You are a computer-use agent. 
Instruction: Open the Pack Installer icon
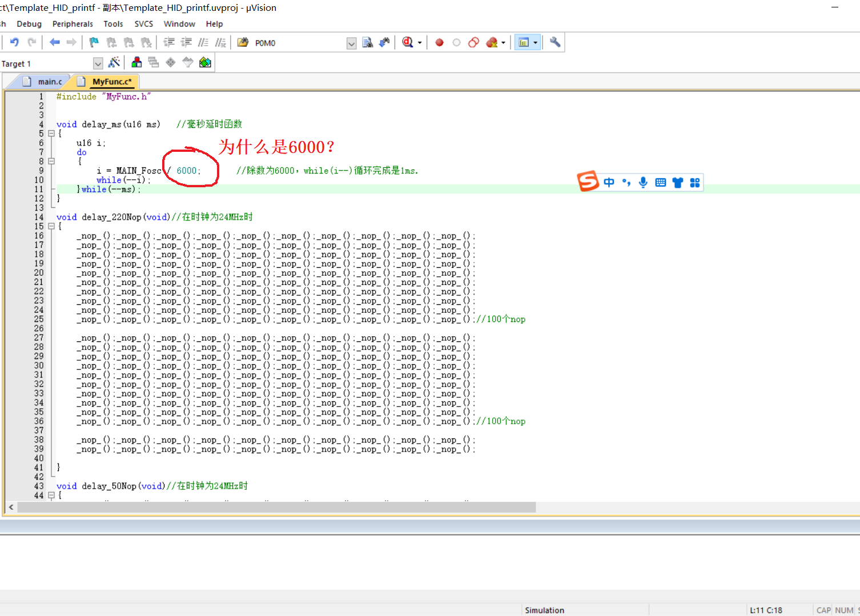point(205,62)
